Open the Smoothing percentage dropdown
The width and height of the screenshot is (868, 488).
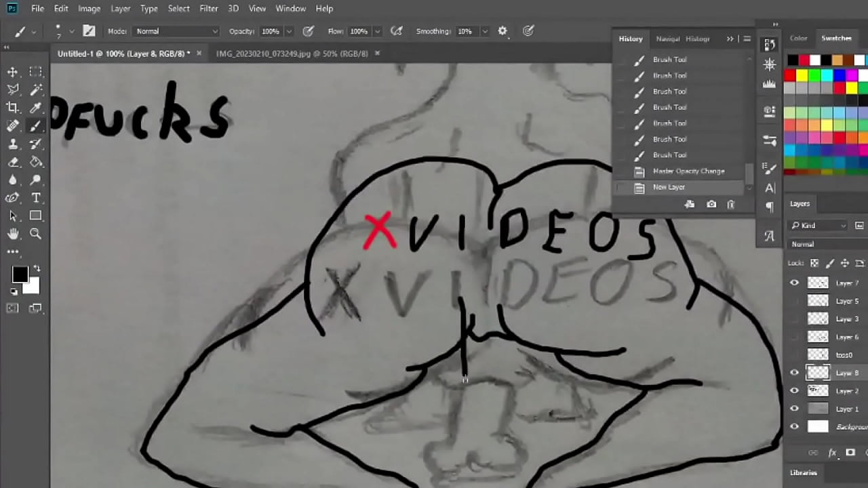[x=484, y=30]
